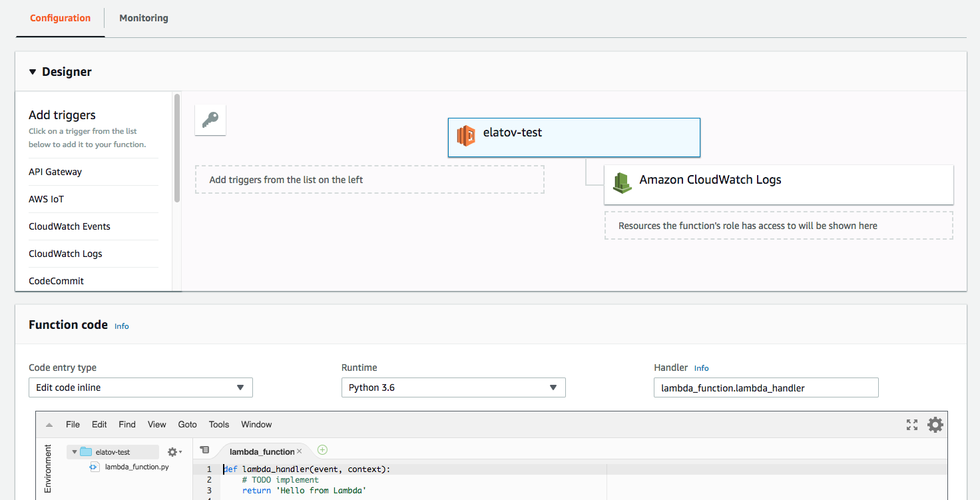This screenshot has height=500, width=980.
Task: Open the File menu in editor
Action: [x=73, y=424]
